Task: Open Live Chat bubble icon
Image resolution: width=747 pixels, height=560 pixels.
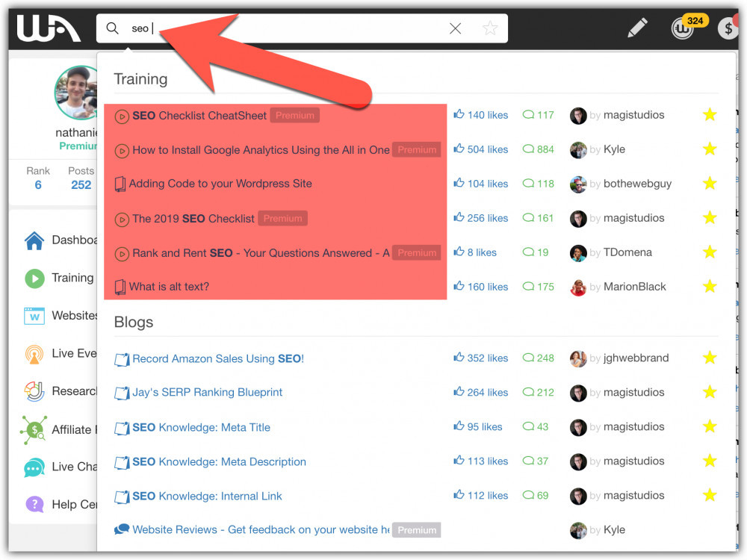Action: tap(34, 467)
